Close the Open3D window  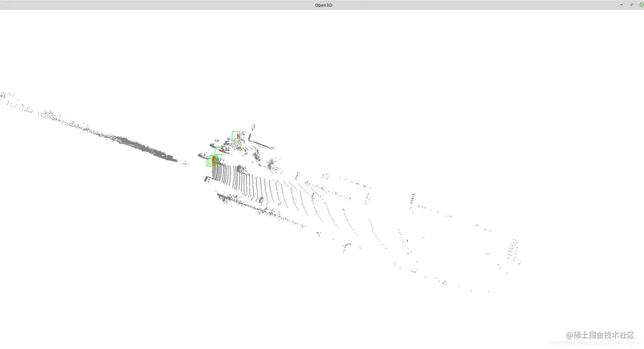point(641,5)
